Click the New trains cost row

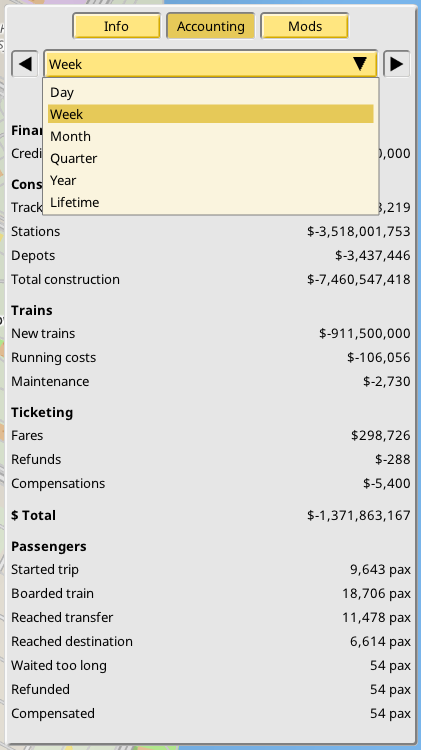pos(210,333)
